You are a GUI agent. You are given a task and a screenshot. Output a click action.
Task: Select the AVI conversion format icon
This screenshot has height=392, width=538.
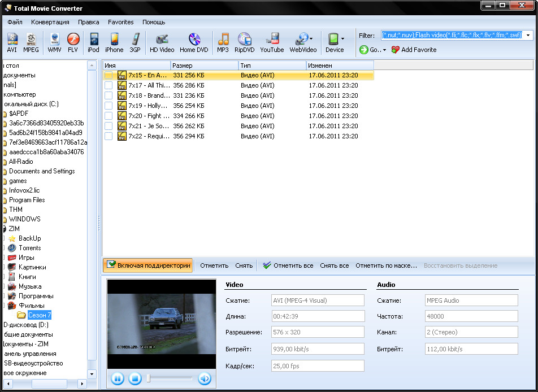(12, 42)
